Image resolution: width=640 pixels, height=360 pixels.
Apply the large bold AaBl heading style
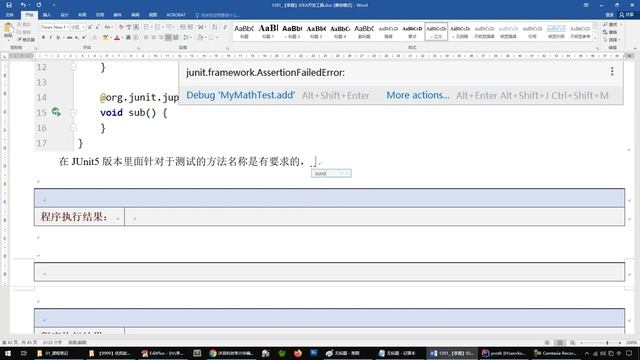pos(268,31)
